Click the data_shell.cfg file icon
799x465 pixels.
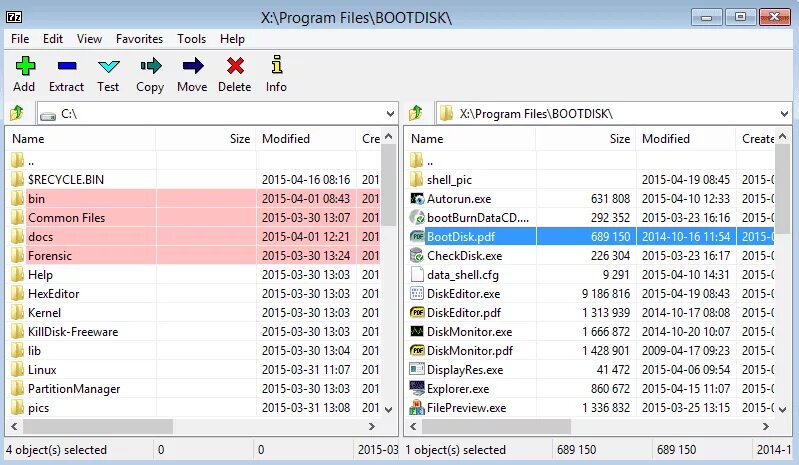[x=417, y=275]
